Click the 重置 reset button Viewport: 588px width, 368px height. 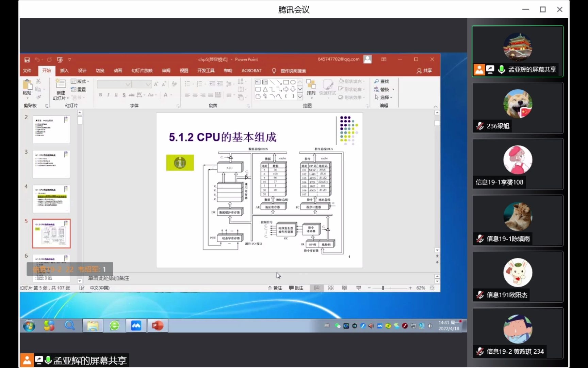click(78, 89)
